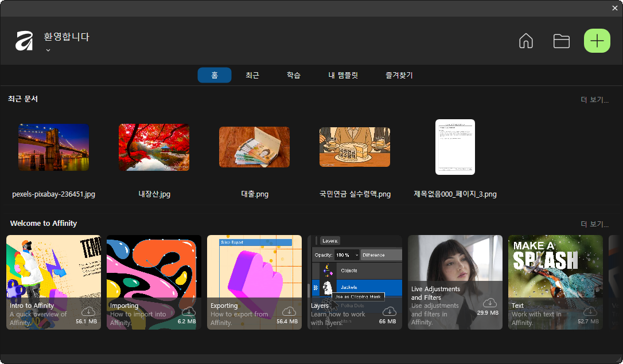The height and width of the screenshot is (364, 623).
Task: Click the 56.4 MB size label
Action: click(x=287, y=322)
